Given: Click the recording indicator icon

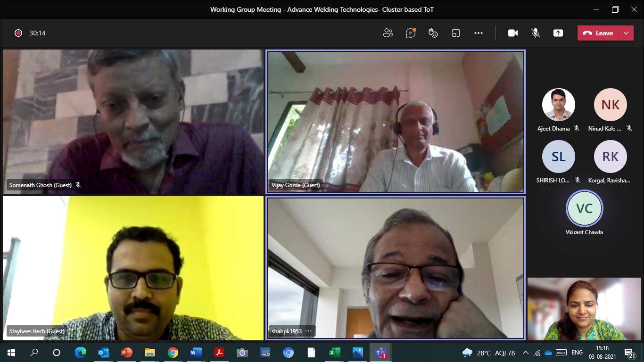Looking at the screenshot, I should [x=18, y=33].
